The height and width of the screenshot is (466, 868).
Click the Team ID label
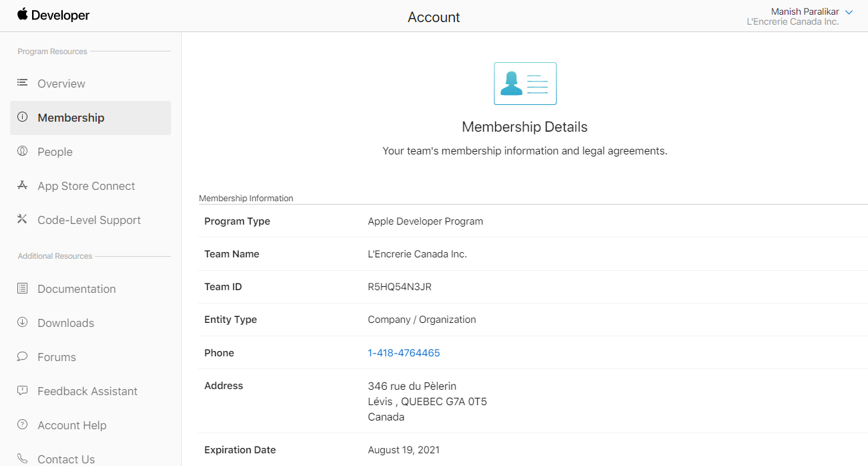tap(223, 287)
